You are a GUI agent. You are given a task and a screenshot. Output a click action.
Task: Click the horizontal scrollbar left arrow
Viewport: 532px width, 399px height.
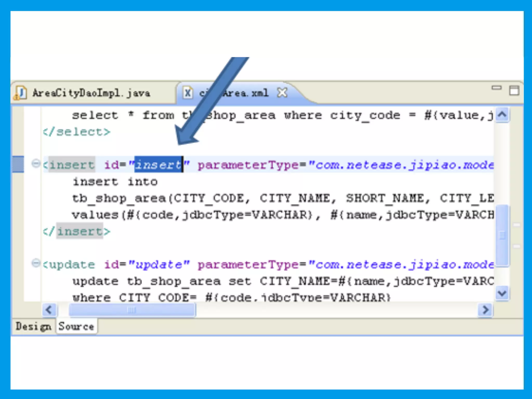point(49,310)
